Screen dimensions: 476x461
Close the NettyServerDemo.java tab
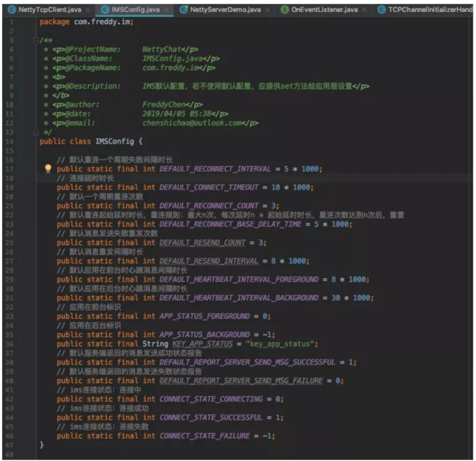pos(268,10)
